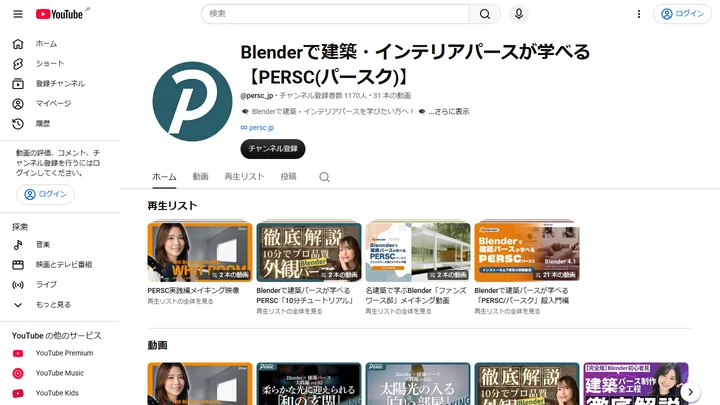Click the YouTube logo
The image size is (720, 405).
60,14
